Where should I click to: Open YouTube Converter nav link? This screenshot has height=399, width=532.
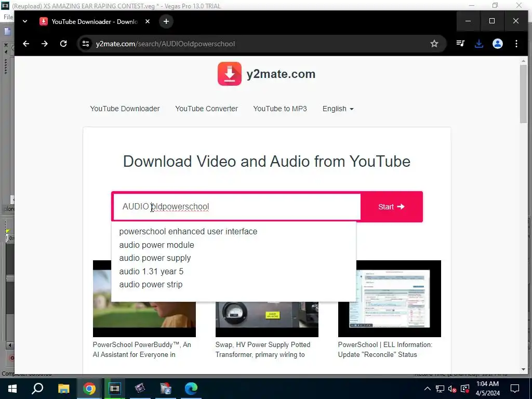(206, 109)
